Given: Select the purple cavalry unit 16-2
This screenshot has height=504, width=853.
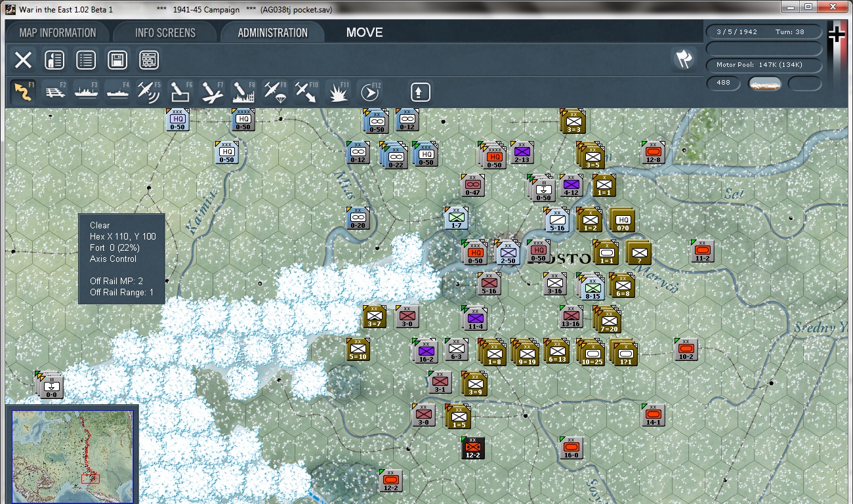Looking at the screenshot, I should point(424,351).
